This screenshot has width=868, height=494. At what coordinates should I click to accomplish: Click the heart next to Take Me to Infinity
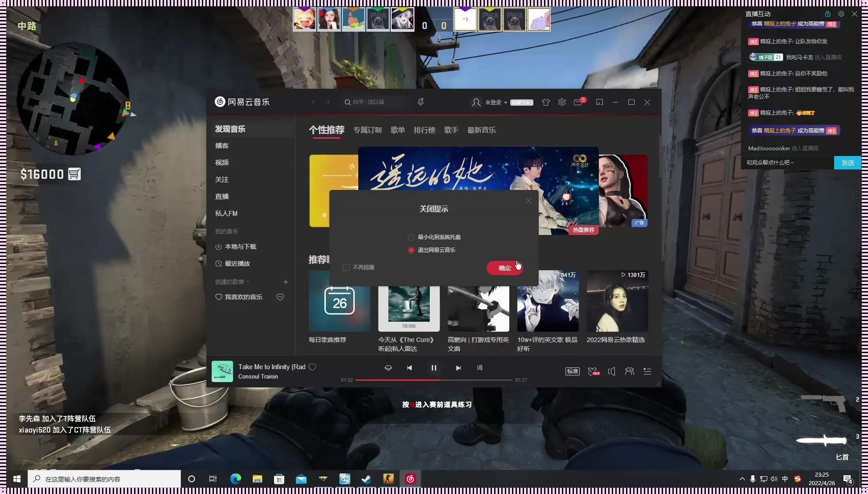pyautogui.click(x=312, y=367)
